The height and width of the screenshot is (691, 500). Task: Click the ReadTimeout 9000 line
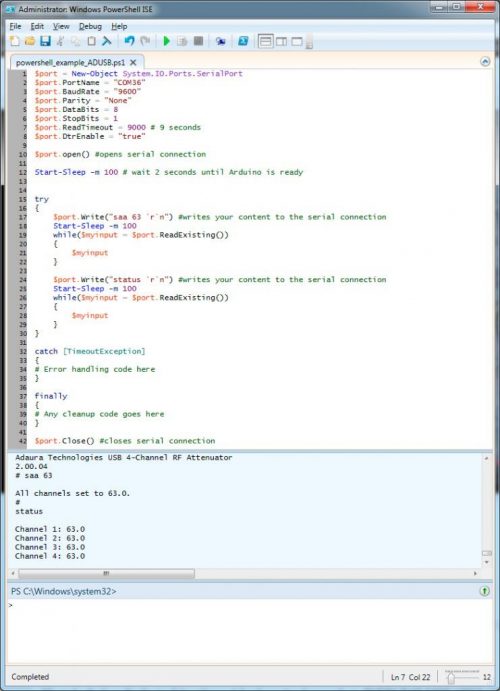point(118,127)
